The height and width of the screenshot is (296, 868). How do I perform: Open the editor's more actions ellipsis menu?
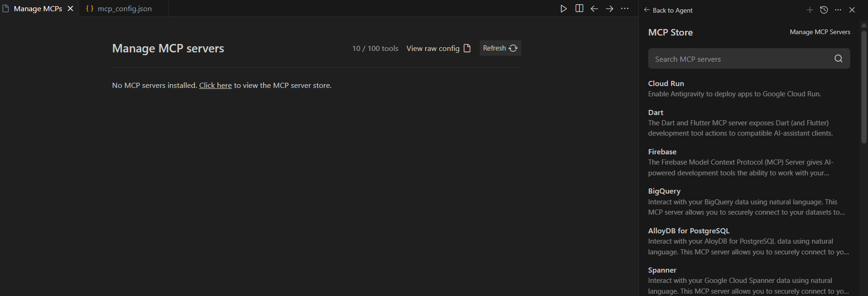point(625,9)
